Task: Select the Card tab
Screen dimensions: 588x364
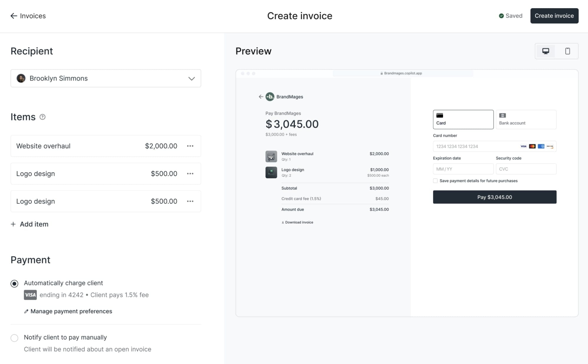Action: 463,119
